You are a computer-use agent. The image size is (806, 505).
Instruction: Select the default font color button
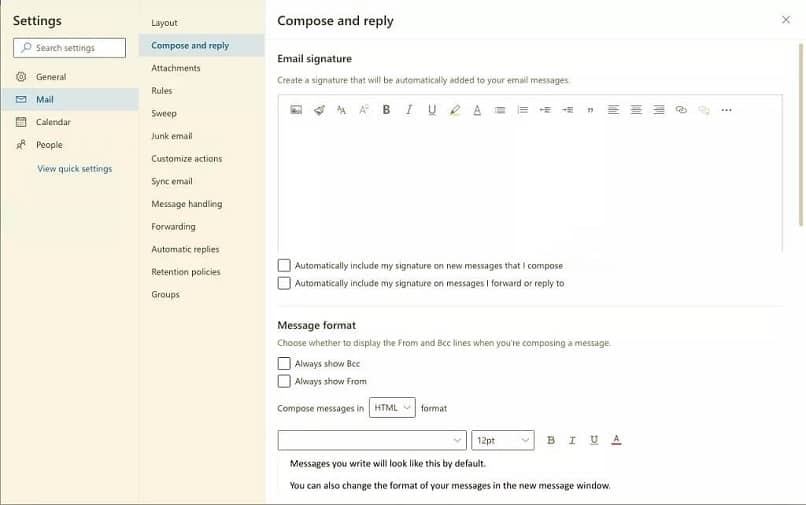pyautogui.click(x=616, y=440)
